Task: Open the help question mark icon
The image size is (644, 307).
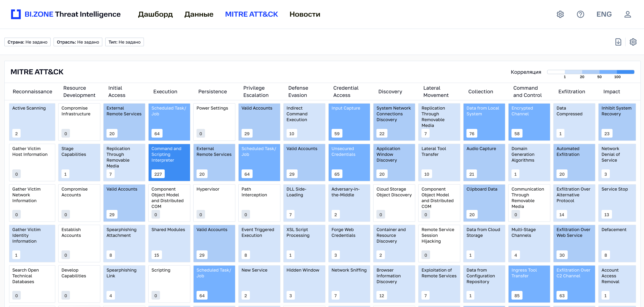Action: click(580, 14)
